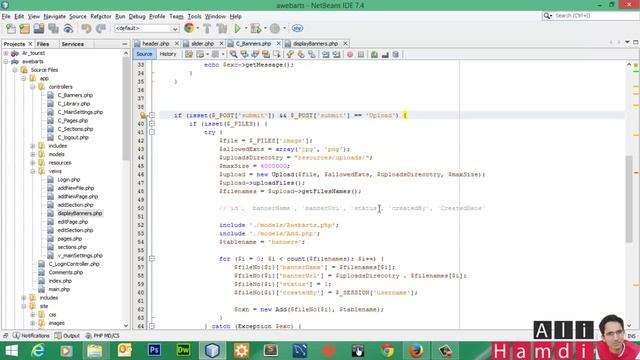Click Find Next Occurrence editor icon

tap(255, 54)
